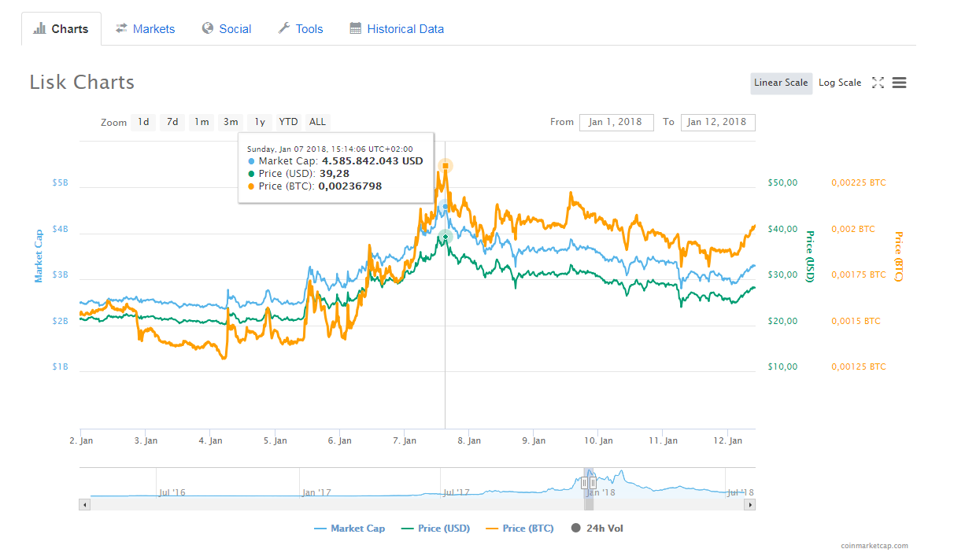Click the Tools tab wrench icon
The image size is (954, 560).
click(x=284, y=28)
